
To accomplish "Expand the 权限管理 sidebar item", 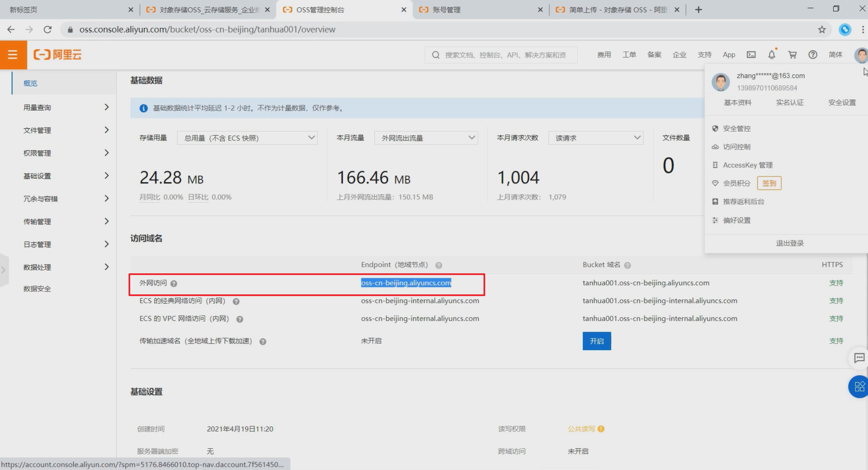I will tap(65, 153).
